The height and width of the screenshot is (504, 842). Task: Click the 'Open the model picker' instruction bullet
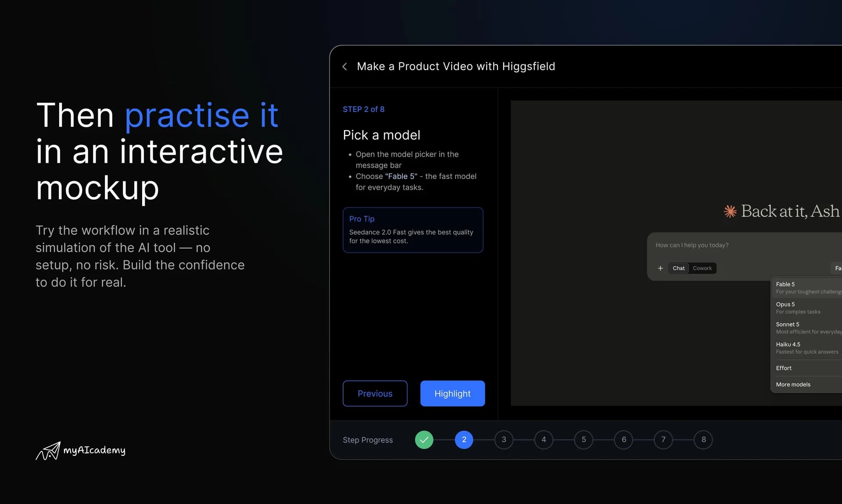[407, 160]
